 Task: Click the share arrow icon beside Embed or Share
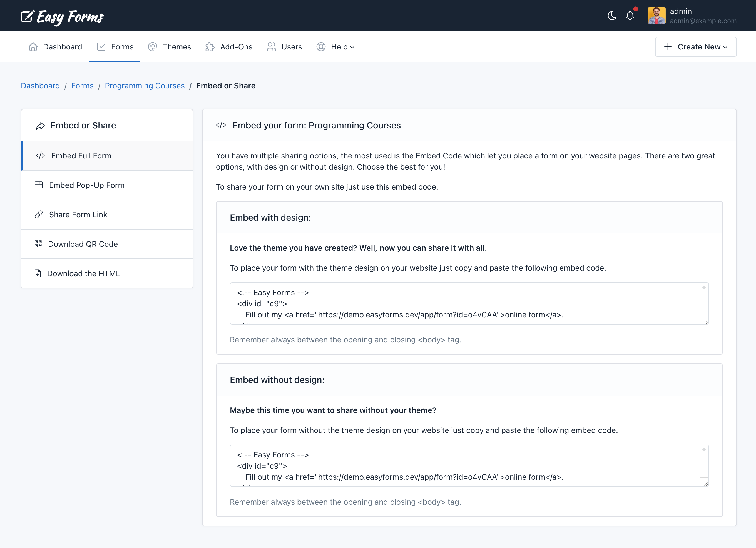click(x=40, y=126)
